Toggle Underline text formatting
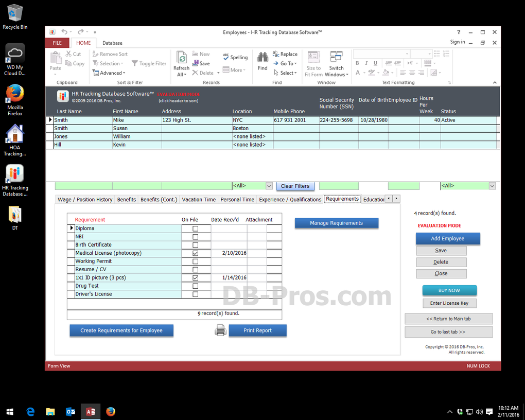This screenshot has height=420, width=525. pos(375,63)
